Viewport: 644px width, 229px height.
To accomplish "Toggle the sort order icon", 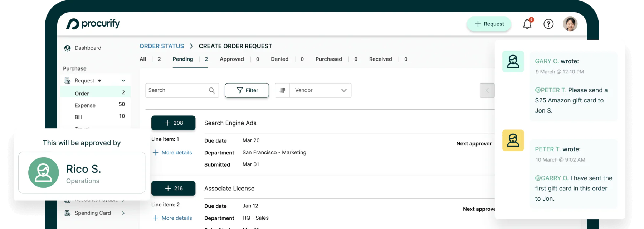I will tap(282, 90).
